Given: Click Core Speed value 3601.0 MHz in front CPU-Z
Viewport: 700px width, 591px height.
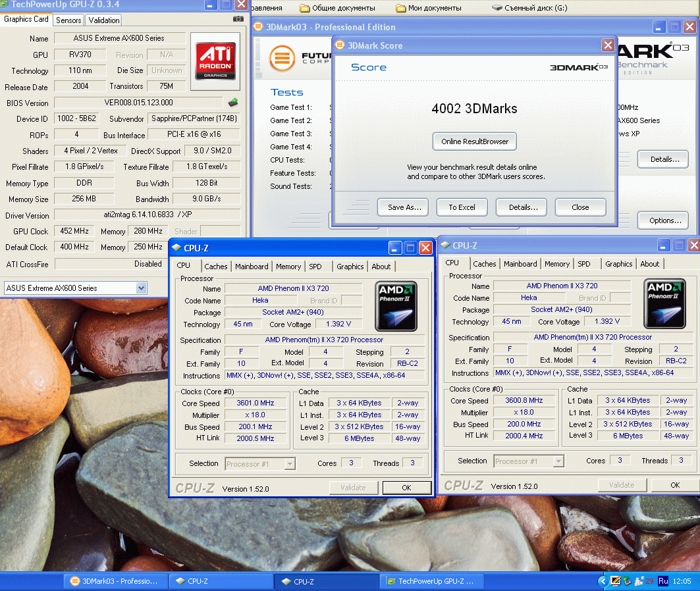Looking at the screenshot, I should (x=256, y=403).
